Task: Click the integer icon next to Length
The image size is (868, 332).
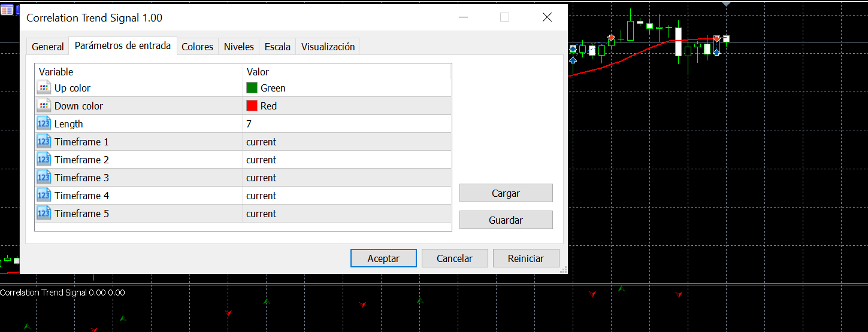Action: (44, 124)
